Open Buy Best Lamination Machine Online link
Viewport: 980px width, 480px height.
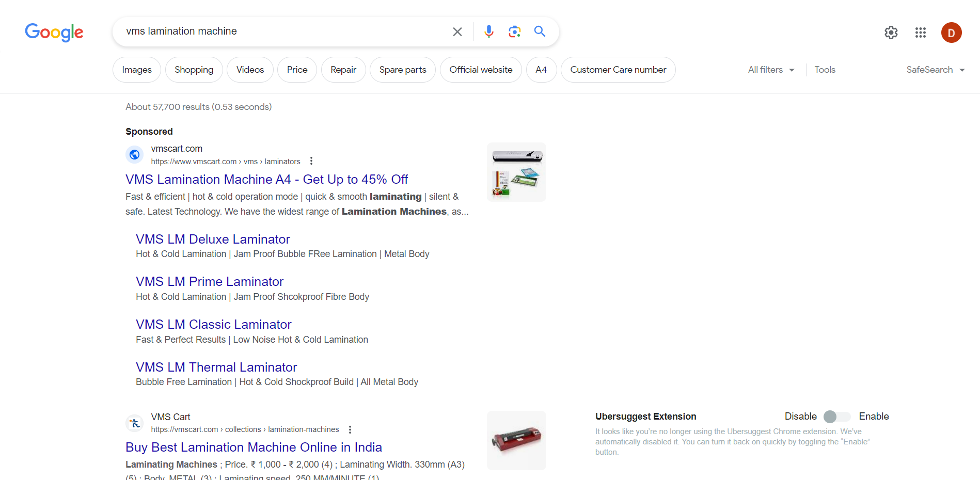(x=254, y=447)
